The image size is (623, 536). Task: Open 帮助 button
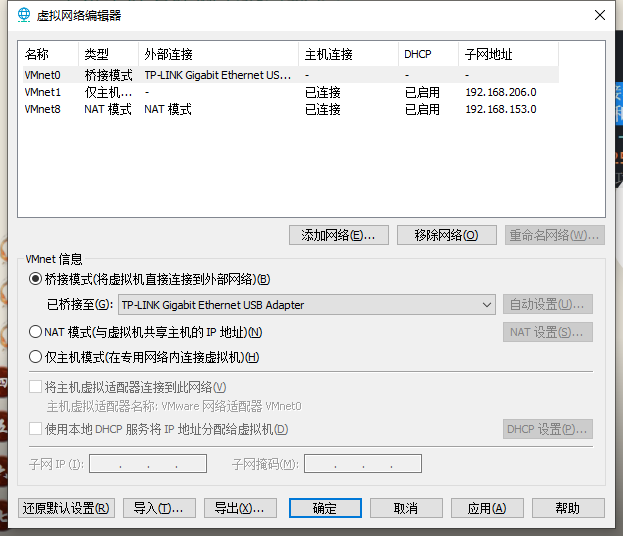(x=568, y=508)
